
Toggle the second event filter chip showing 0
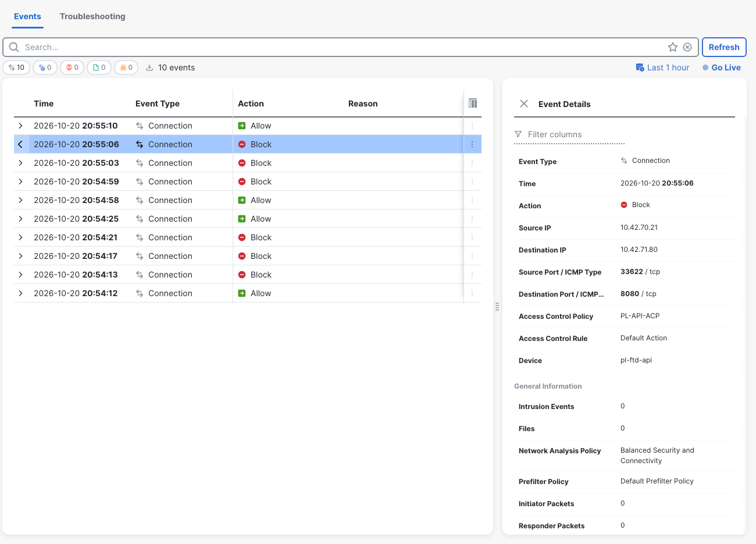45,67
